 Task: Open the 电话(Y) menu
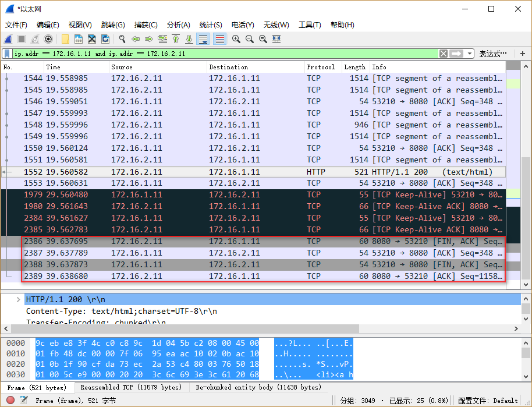[x=243, y=25]
